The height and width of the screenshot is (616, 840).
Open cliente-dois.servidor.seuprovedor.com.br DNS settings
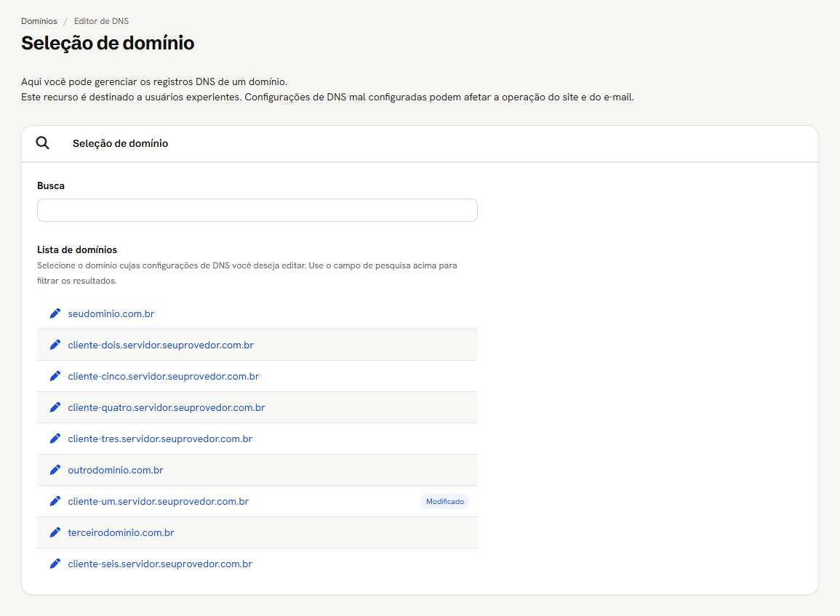coord(161,345)
